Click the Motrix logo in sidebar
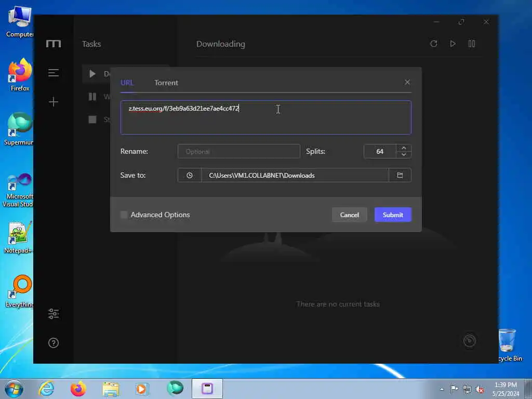This screenshot has height=399, width=532. click(54, 44)
